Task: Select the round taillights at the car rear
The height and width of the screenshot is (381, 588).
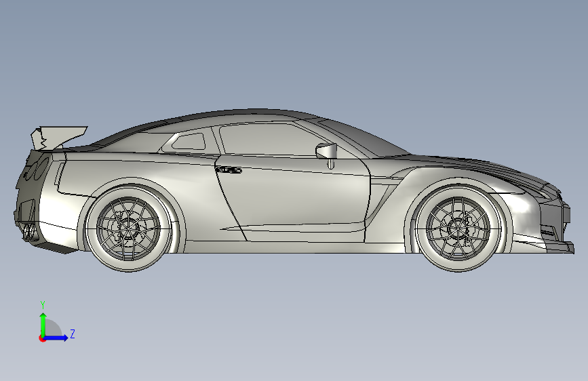Action: [x=38, y=168]
